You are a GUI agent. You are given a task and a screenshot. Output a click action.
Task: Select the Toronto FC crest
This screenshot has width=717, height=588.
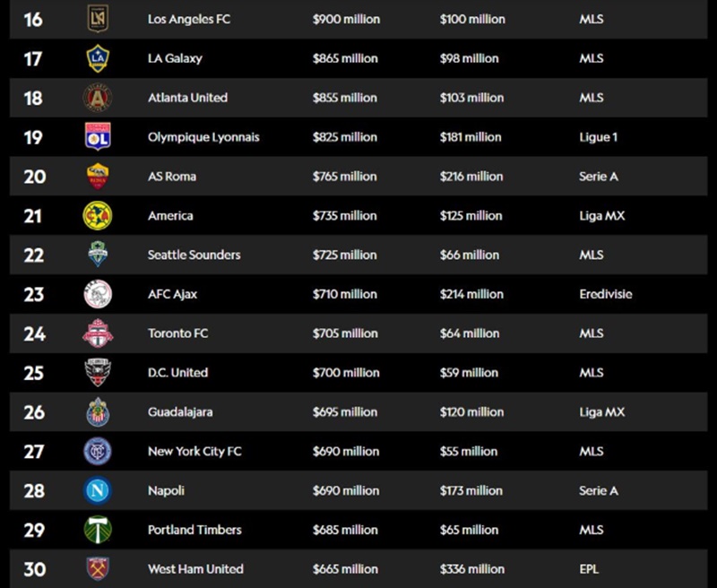pyautogui.click(x=98, y=333)
